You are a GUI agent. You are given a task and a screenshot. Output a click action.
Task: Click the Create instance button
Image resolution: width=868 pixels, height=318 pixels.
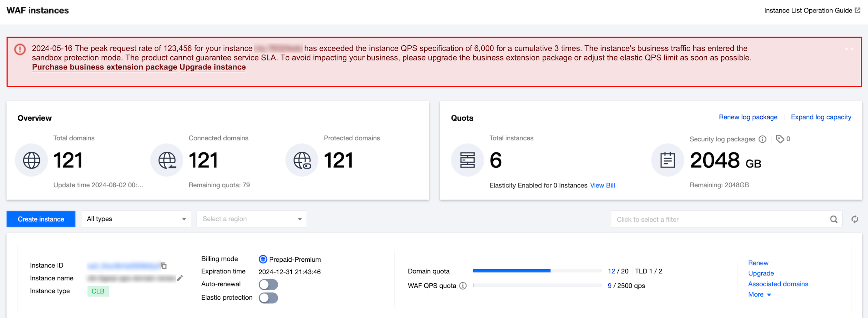coord(41,219)
